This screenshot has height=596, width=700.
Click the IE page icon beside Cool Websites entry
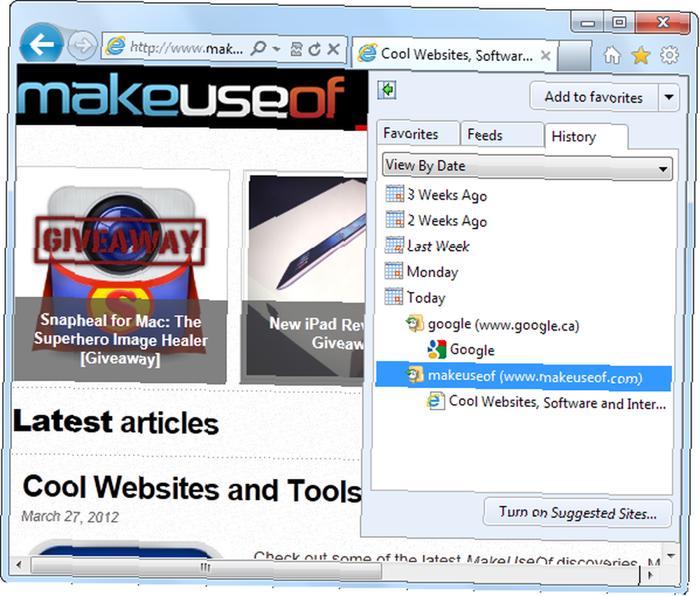point(435,401)
